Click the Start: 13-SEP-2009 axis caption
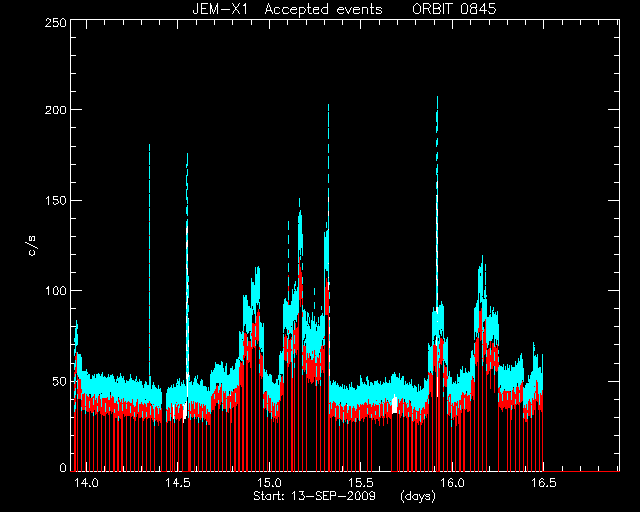The image size is (640, 512). tap(314, 496)
